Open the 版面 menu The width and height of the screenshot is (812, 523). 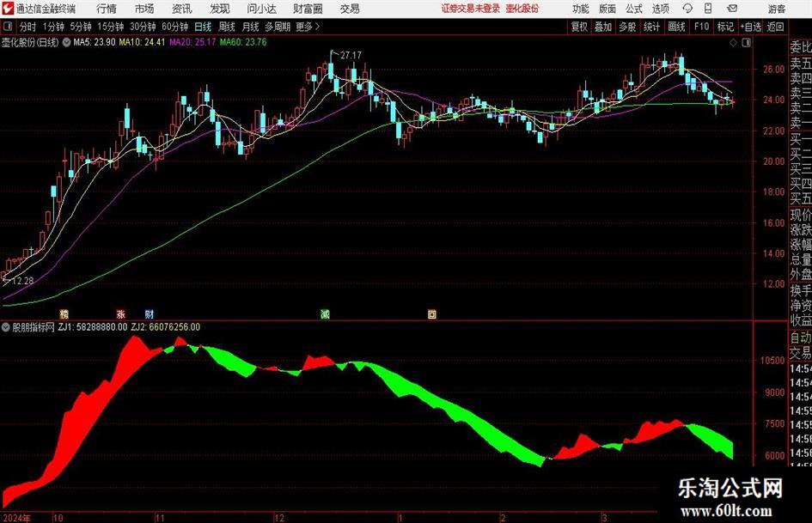607,9
